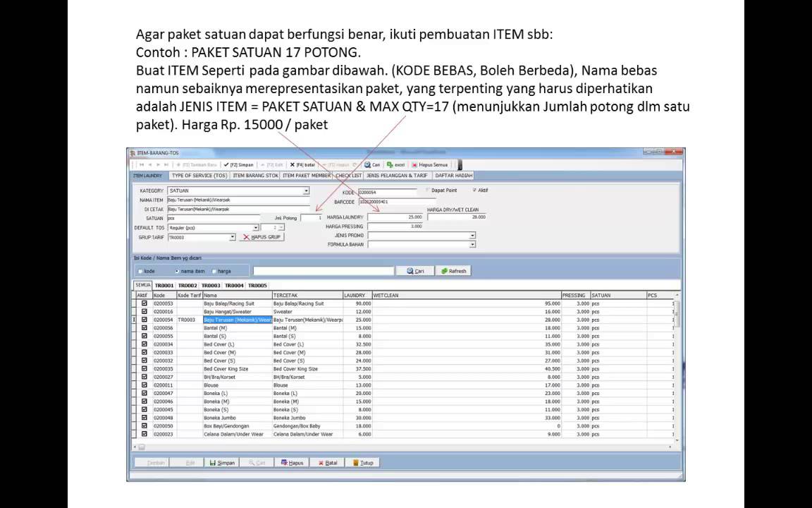Expand JENIS PROMO dropdown
Image resolution: width=812 pixels, height=508 pixels.
coord(472,236)
